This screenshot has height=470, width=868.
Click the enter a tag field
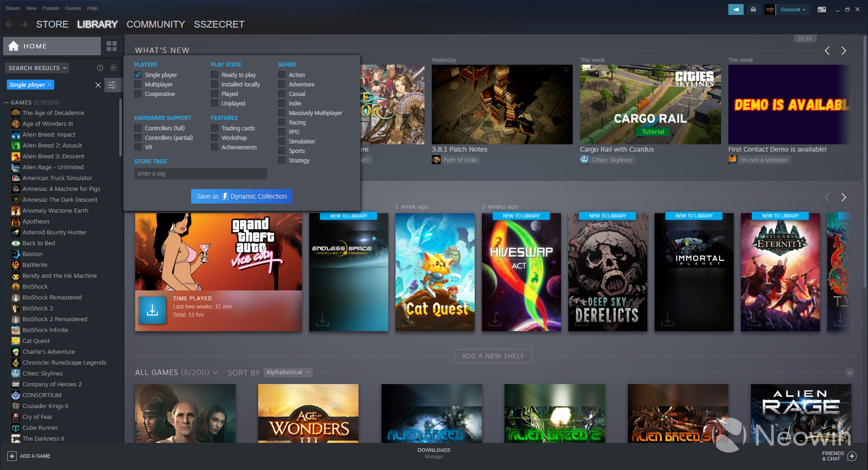201,174
